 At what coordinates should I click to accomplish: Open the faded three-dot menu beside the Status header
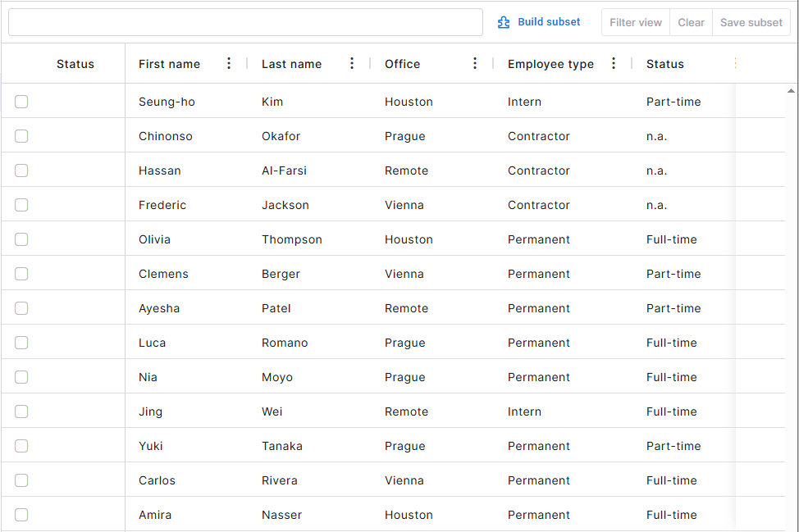tap(735, 64)
